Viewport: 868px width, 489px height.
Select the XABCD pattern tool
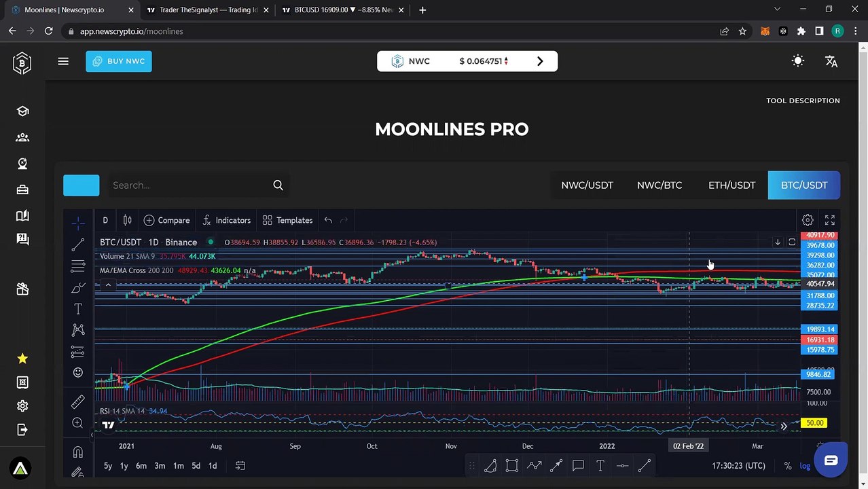pyautogui.click(x=78, y=330)
